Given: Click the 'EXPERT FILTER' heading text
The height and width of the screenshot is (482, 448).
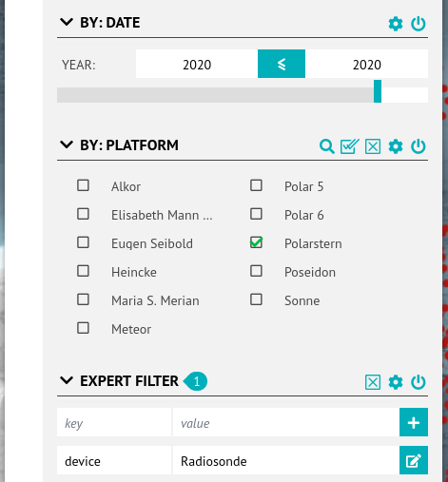Looking at the screenshot, I should [x=129, y=381].
